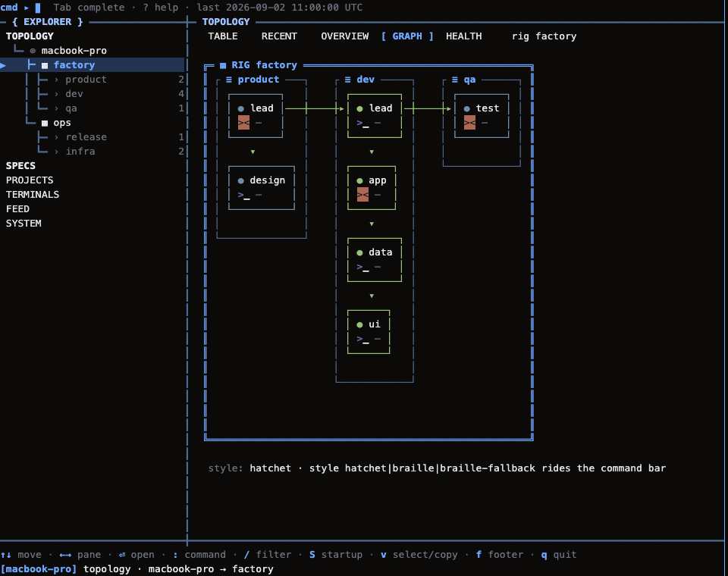Click the cmd prompt arrow icon
728x576 pixels.
(x=27, y=8)
